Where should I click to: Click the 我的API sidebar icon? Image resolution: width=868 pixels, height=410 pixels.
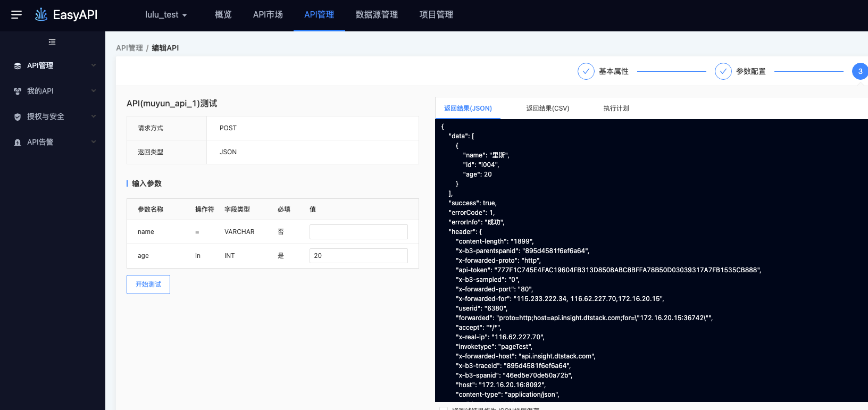click(x=18, y=91)
